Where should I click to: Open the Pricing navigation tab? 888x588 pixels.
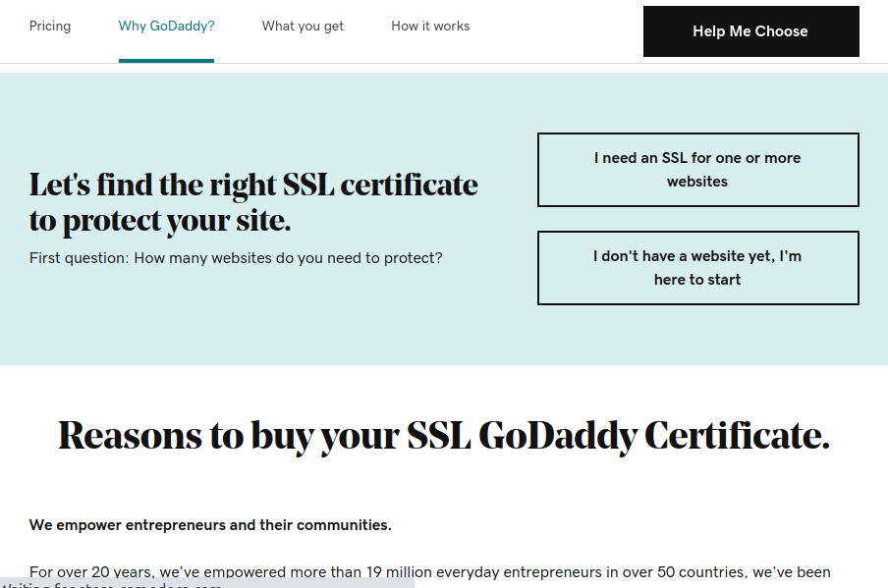point(50,27)
